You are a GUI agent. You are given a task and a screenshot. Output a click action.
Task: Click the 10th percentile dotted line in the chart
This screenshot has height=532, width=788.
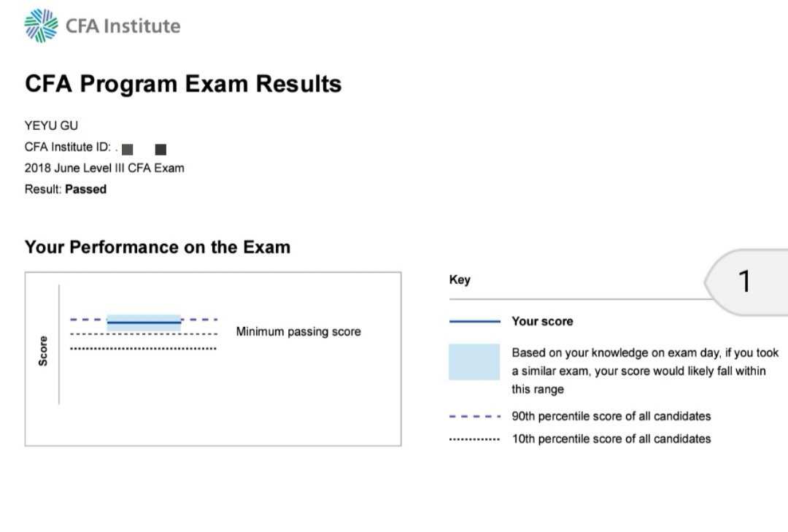[144, 348]
